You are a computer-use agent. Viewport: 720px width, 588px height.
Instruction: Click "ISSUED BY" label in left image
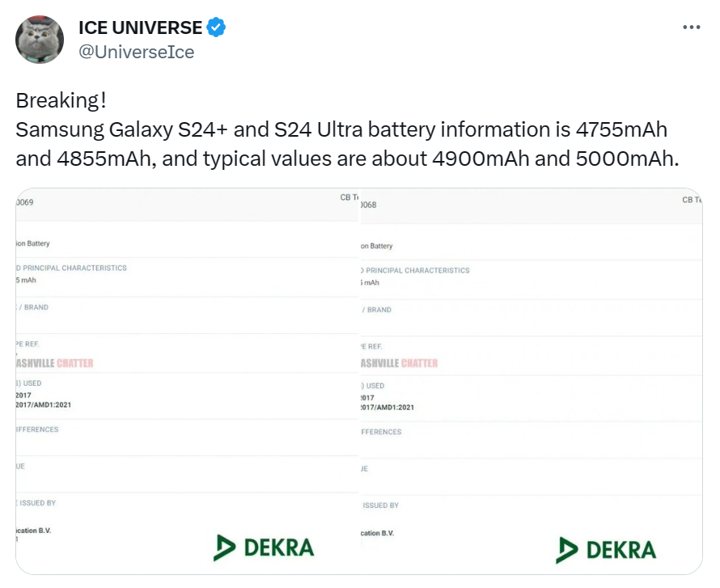point(37,503)
